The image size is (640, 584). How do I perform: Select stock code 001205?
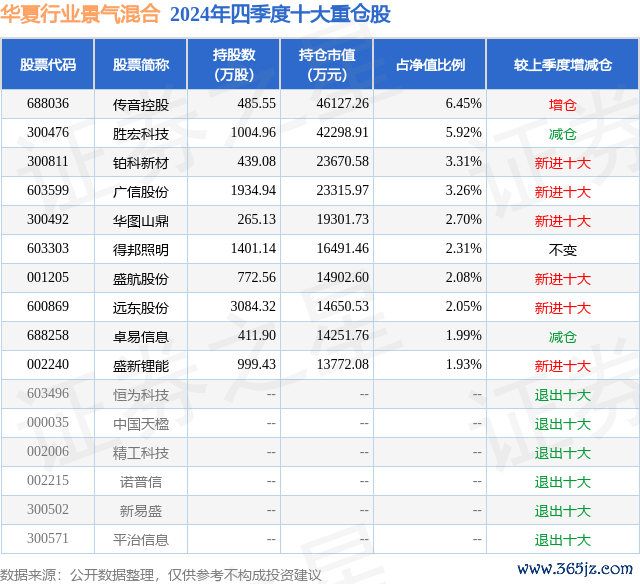[x=48, y=277]
